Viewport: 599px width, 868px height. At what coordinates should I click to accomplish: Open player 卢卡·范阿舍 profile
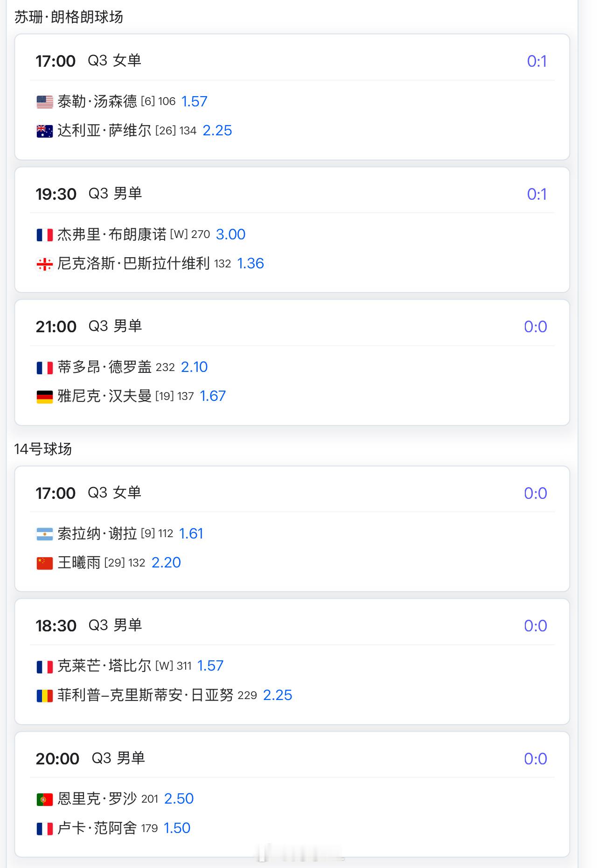[x=97, y=828]
